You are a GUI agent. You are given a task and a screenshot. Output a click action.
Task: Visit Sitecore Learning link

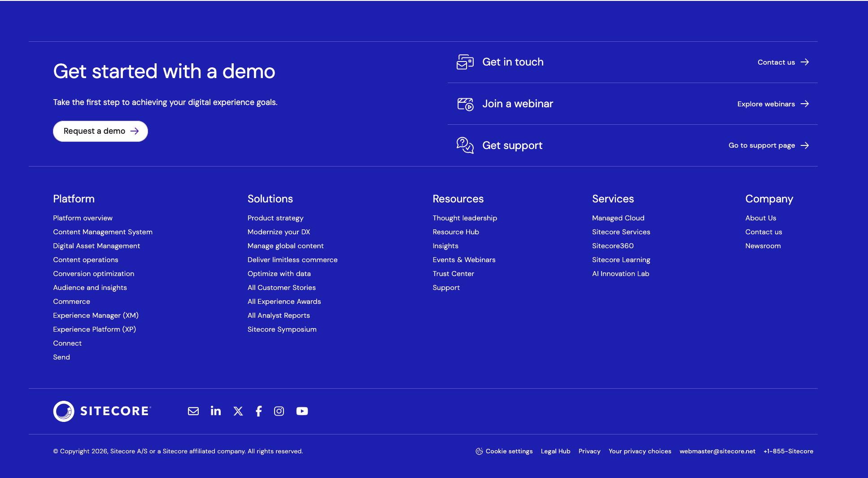click(621, 260)
